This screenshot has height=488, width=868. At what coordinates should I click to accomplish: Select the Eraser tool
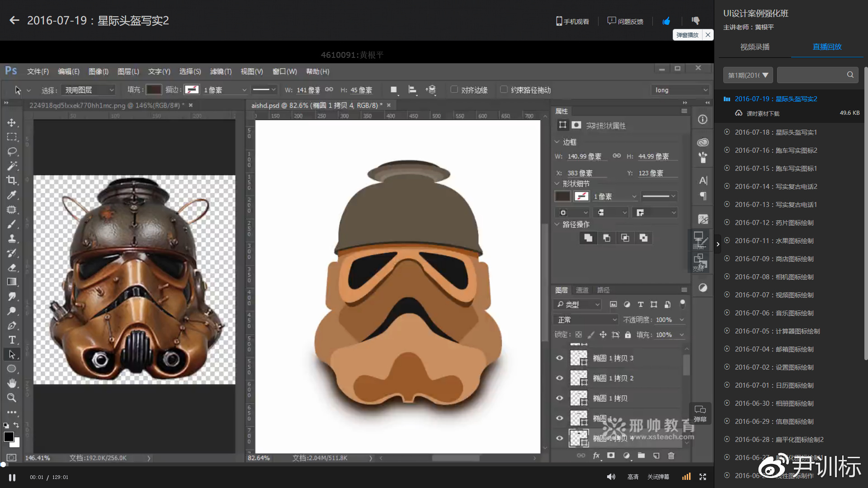click(12, 267)
